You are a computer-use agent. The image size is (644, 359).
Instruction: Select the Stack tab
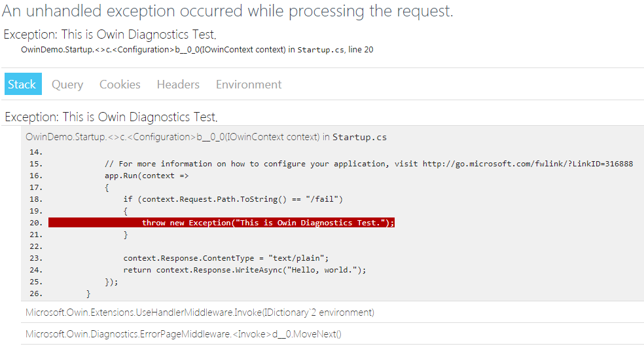22,85
